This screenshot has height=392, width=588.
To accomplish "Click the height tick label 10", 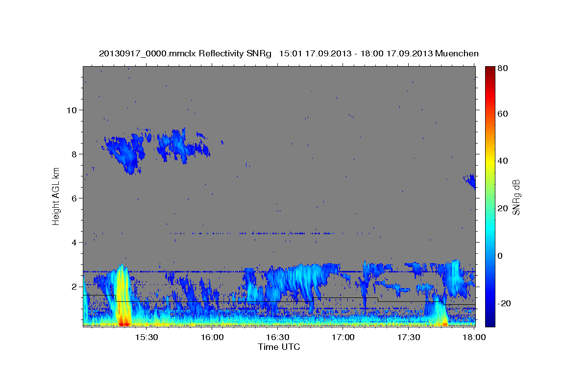I will point(71,110).
